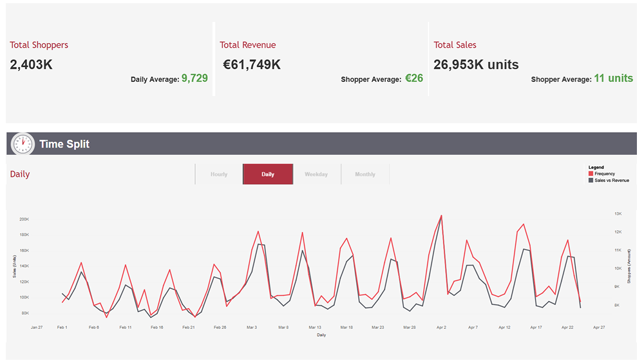Click the red Frequency legend swatch
Image resolution: width=644 pixels, height=363 pixels.
(x=591, y=174)
